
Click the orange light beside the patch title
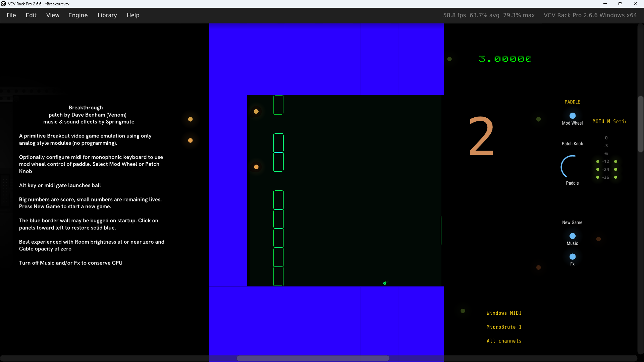coord(190,119)
